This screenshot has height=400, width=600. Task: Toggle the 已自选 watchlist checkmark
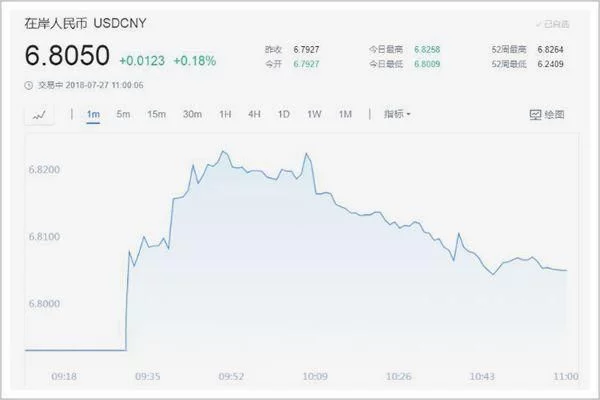[553, 24]
